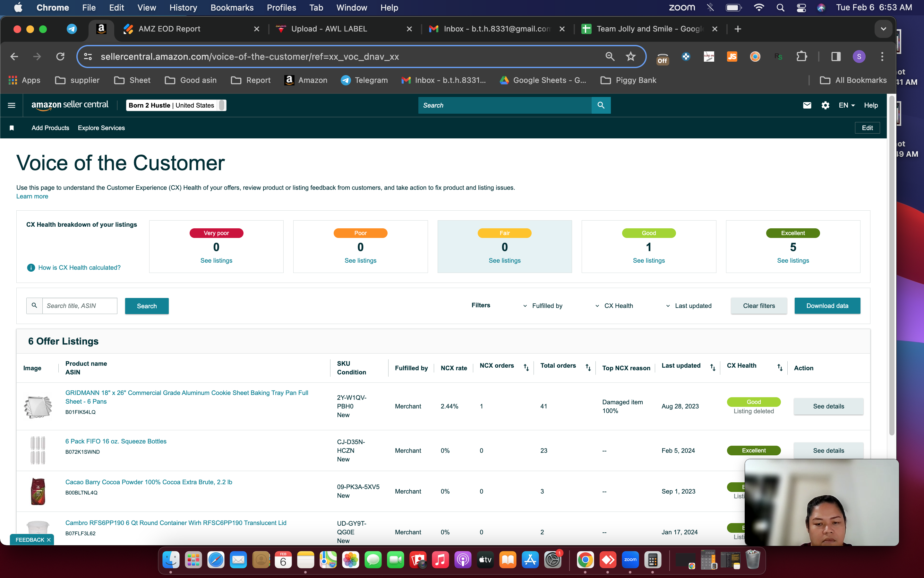This screenshot has width=924, height=578.
Task: Click the Edit button in navigation bar
Action: pos(867,128)
